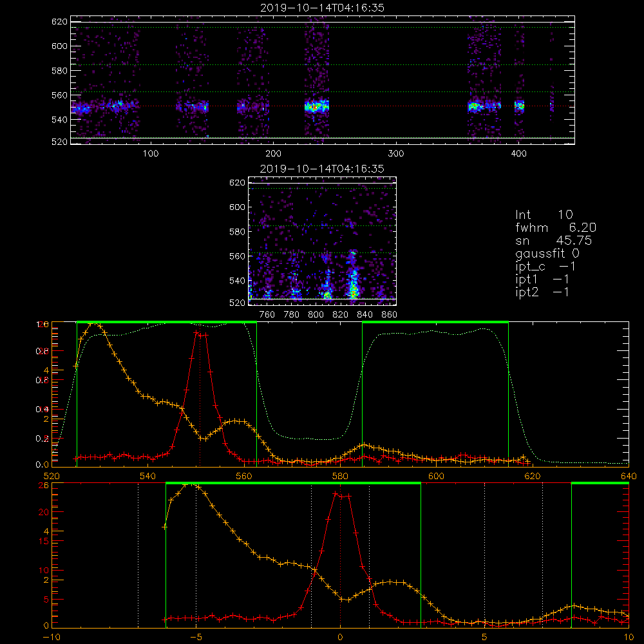This screenshot has height=644, width=644.
Task: Click x-axis label 580 on profile plot
Action: pyautogui.click(x=341, y=477)
